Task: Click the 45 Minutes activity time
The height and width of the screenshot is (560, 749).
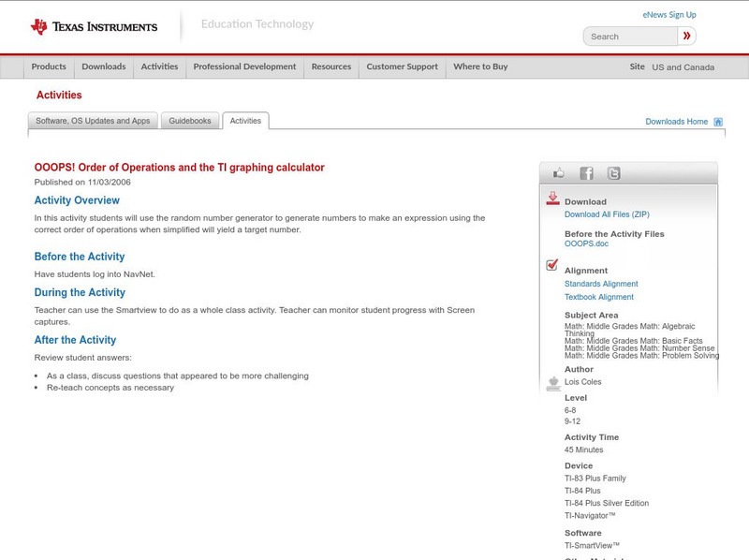Action: click(583, 449)
